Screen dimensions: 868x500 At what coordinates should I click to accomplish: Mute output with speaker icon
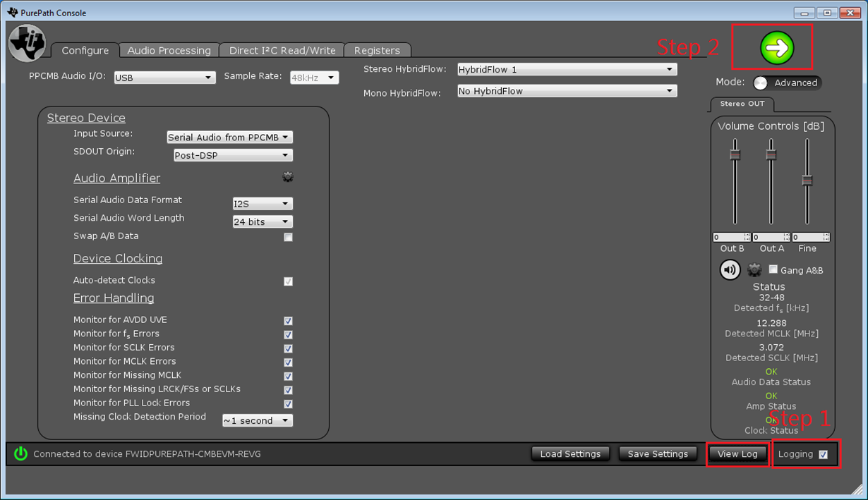pyautogui.click(x=730, y=269)
